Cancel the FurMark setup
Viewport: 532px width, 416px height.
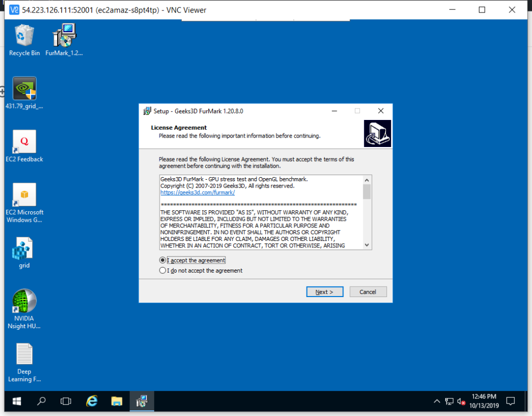click(x=368, y=292)
